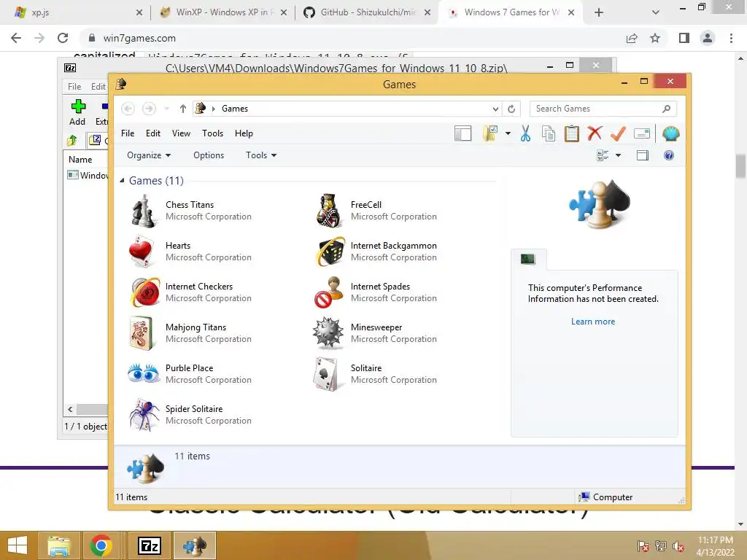
Task: Click the Cut scissors toolbar icon
Action: (525, 134)
